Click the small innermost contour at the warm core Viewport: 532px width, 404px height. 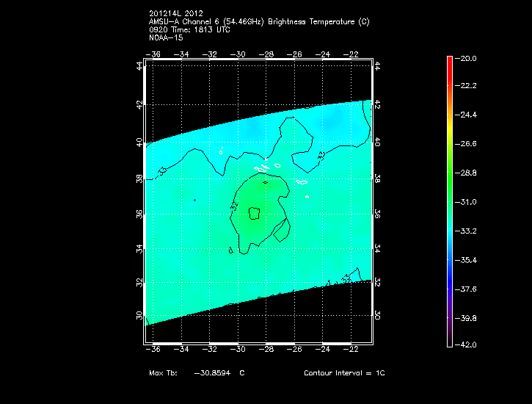(x=255, y=214)
